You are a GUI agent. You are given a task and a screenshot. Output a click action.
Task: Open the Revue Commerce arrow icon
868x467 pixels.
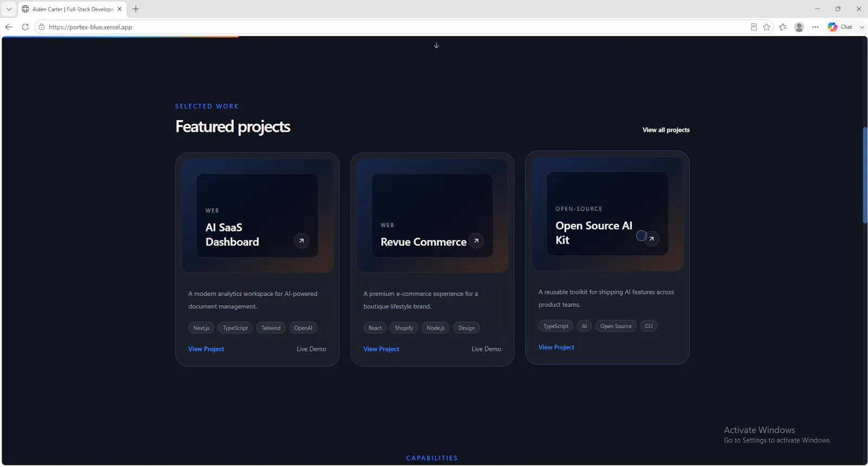tap(476, 241)
